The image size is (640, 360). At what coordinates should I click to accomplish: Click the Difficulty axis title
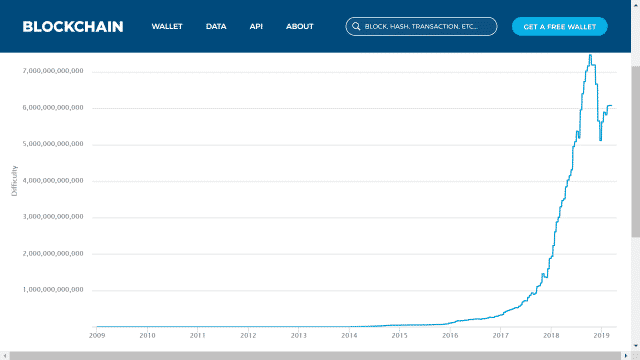(14, 181)
